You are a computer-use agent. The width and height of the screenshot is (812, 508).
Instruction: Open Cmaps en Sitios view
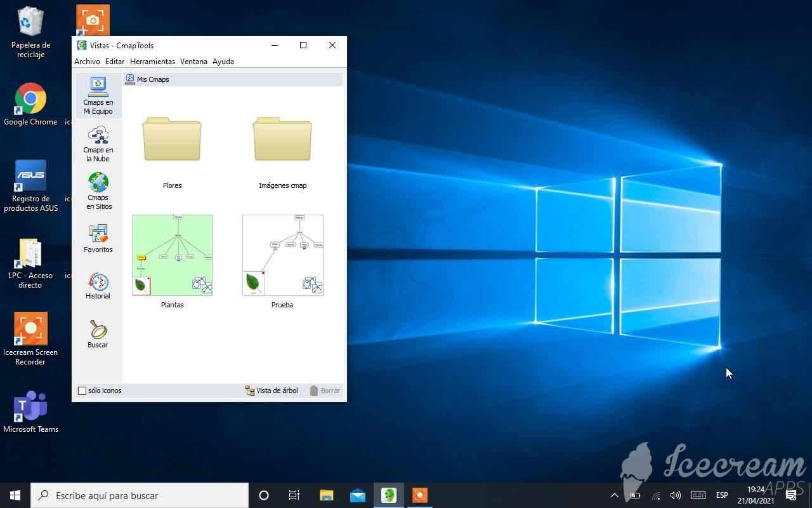click(x=98, y=191)
